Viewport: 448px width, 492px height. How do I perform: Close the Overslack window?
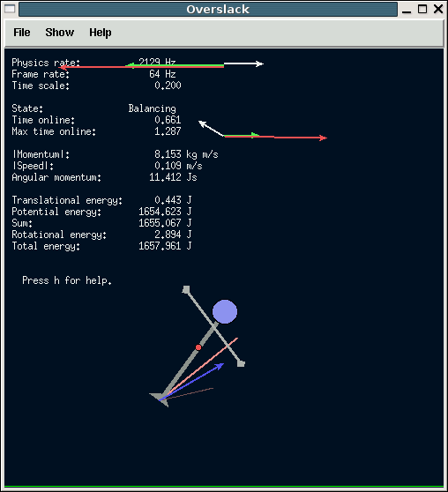[438, 9]
